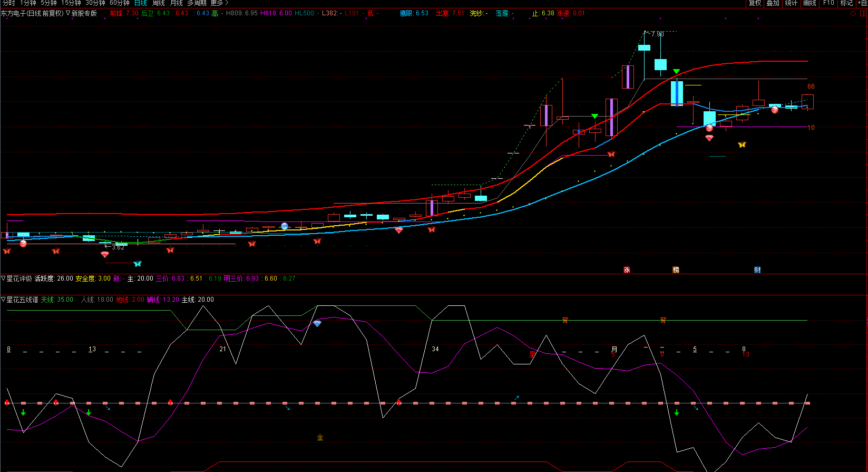Click the red diamond gem below the cyan candle
This screenshot has height=472, width=868.
(x=709, y=138)
